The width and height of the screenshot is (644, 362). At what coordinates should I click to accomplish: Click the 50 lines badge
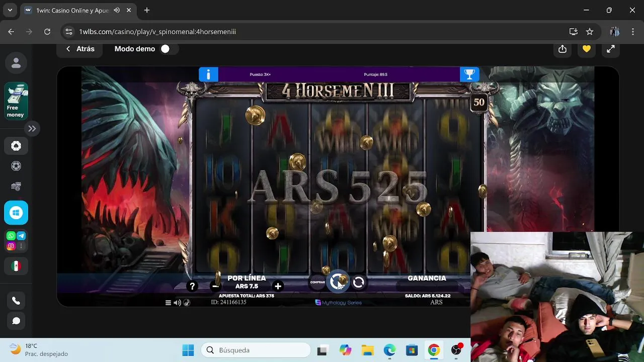pyautogui.click(x=479, y=103)
